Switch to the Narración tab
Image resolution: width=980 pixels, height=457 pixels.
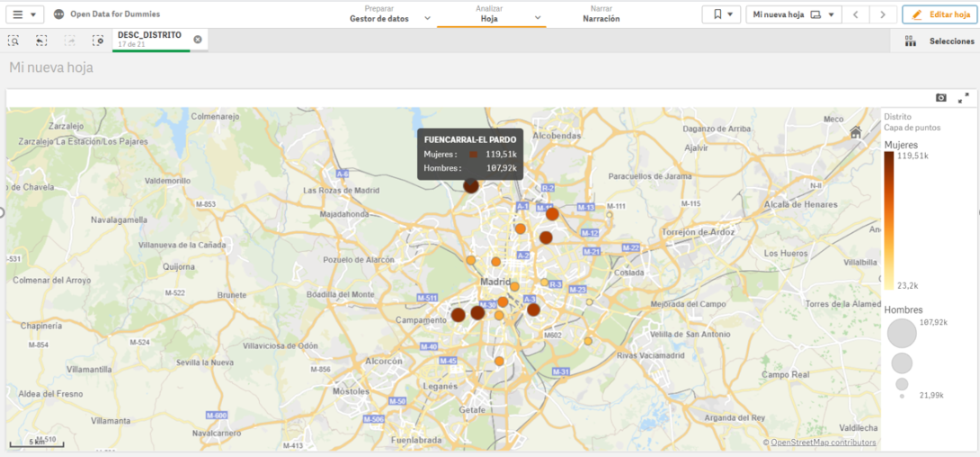point(601,13)
